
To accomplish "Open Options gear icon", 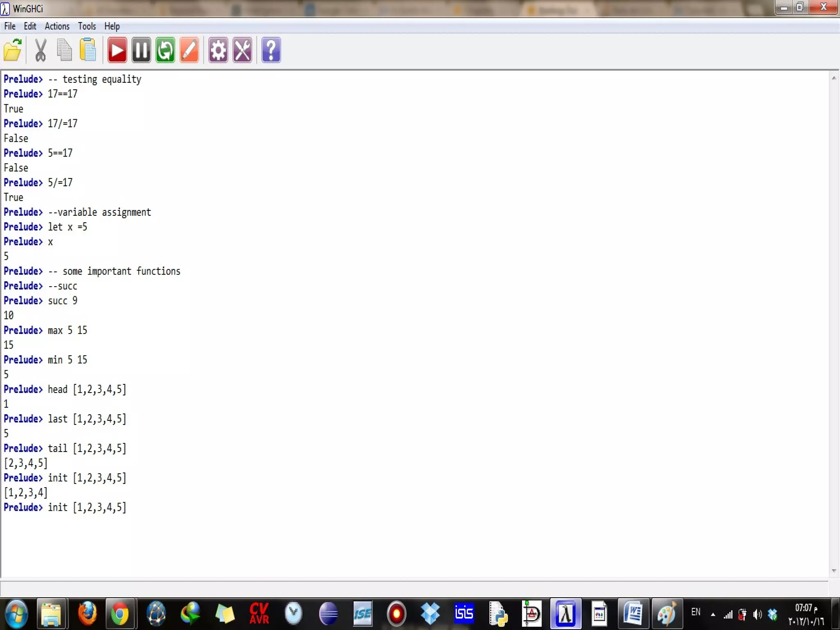I will coord(218,50).
